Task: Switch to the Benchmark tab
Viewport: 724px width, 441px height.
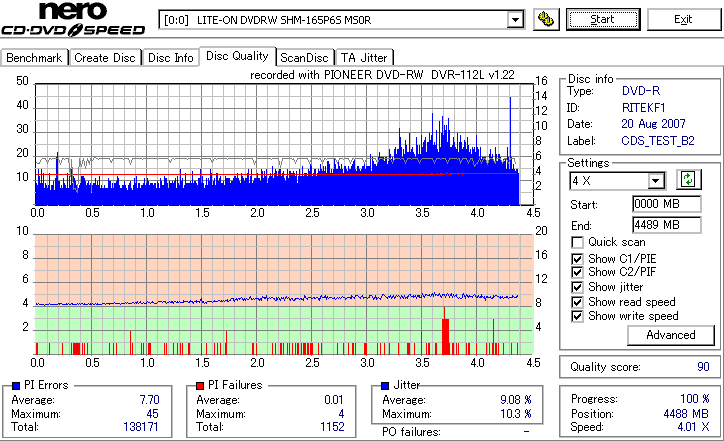Action: pos(34,58)
